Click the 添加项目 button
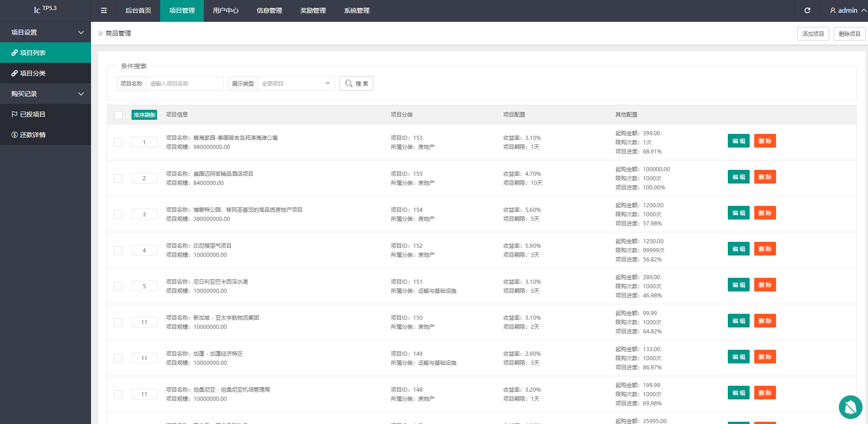Screen dimensions: 868x424 click(813, 34)
